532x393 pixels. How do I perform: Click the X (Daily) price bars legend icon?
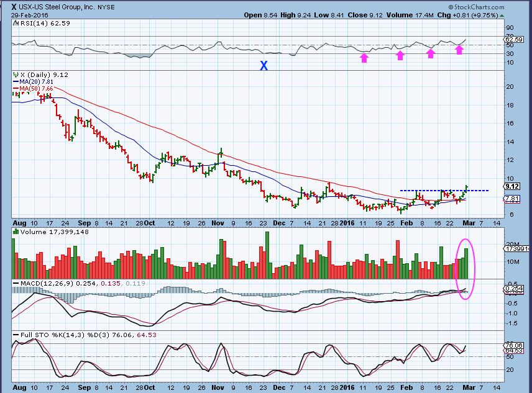(x=16, y=75)
